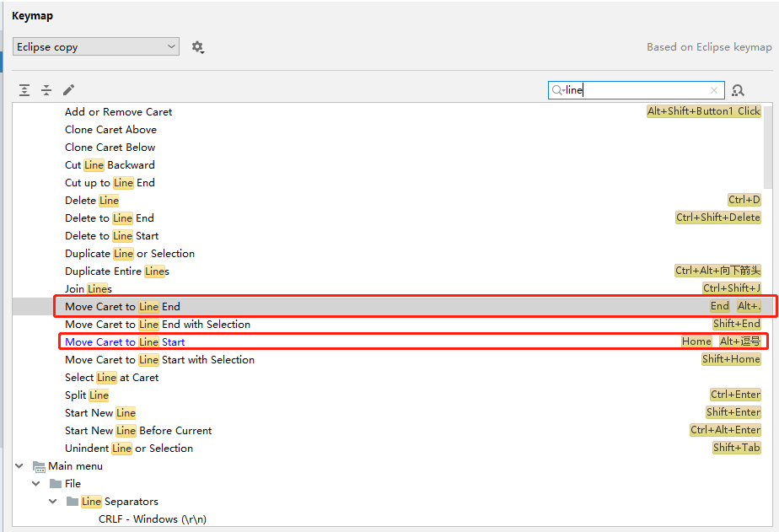Select 'Move Caret to Line Start' row
The image size is (779, 532).
(393, 342)
